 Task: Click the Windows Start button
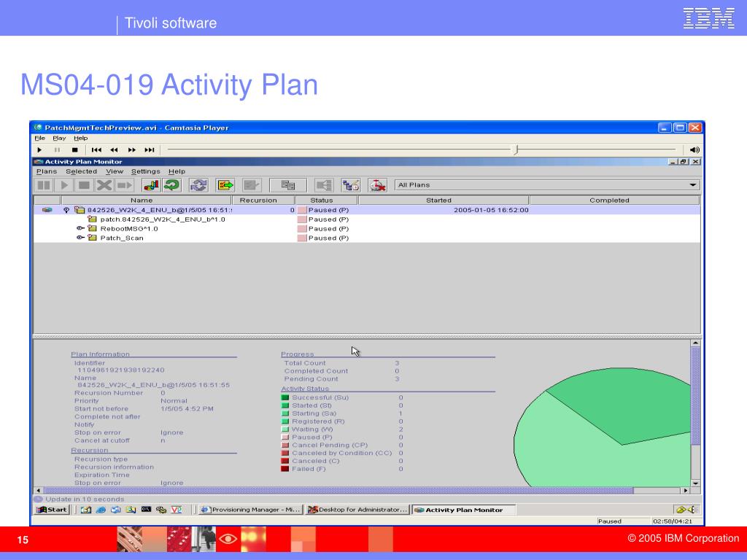click(53, 510)
